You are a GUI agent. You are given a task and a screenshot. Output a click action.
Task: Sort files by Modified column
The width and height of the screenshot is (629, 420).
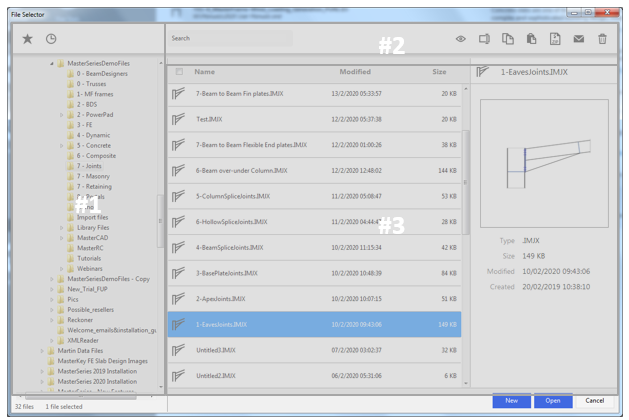355,72
